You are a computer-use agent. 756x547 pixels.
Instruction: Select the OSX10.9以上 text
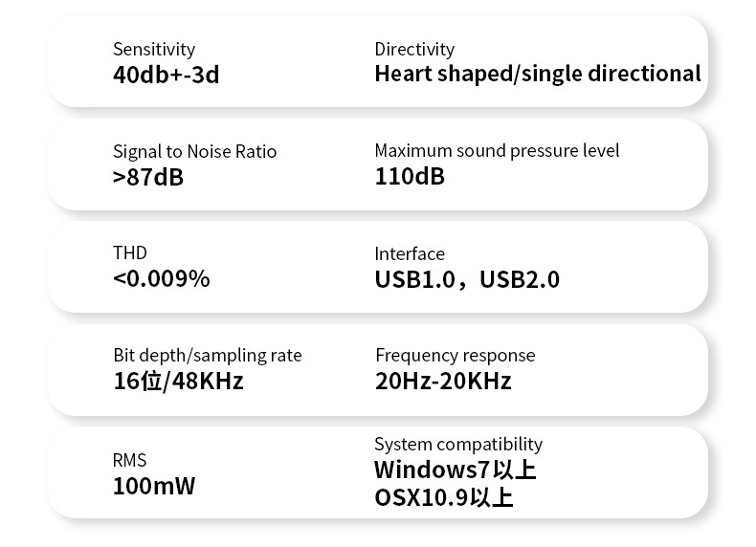443,498
